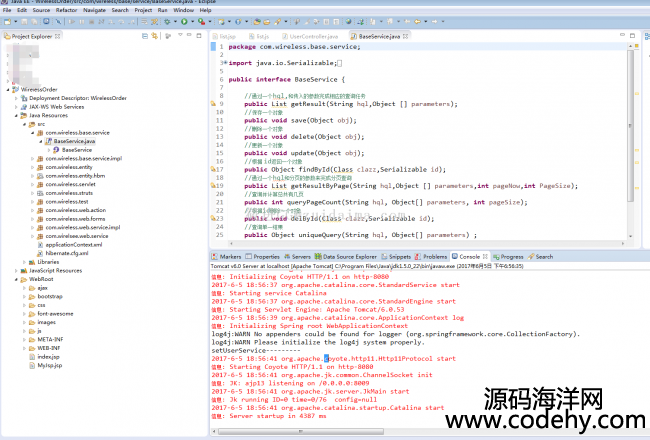Viewport: 650px width, 440px height.
Task: Expand the folded import block on line 3
Action: pyautogui.click(x=225, y=63)
